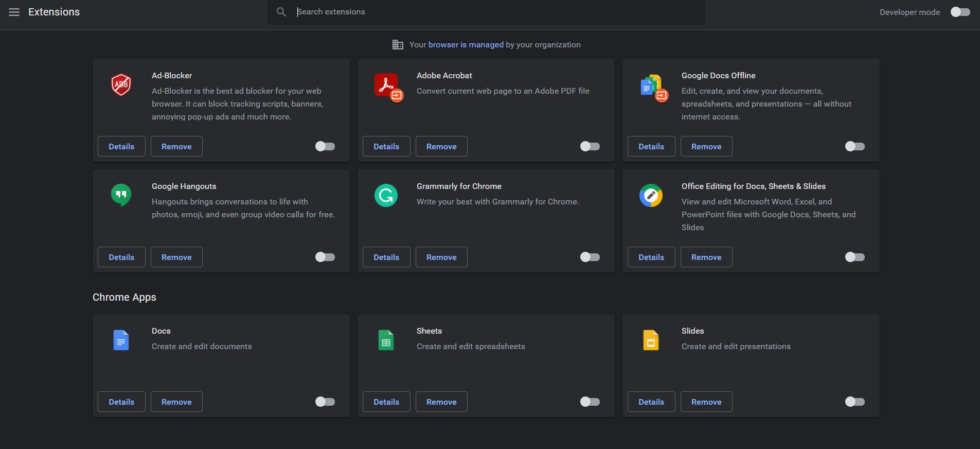This screenshot has height=449, width=980.
Task: Toggle Google Docs Offline on
Action: coord(855,147)
